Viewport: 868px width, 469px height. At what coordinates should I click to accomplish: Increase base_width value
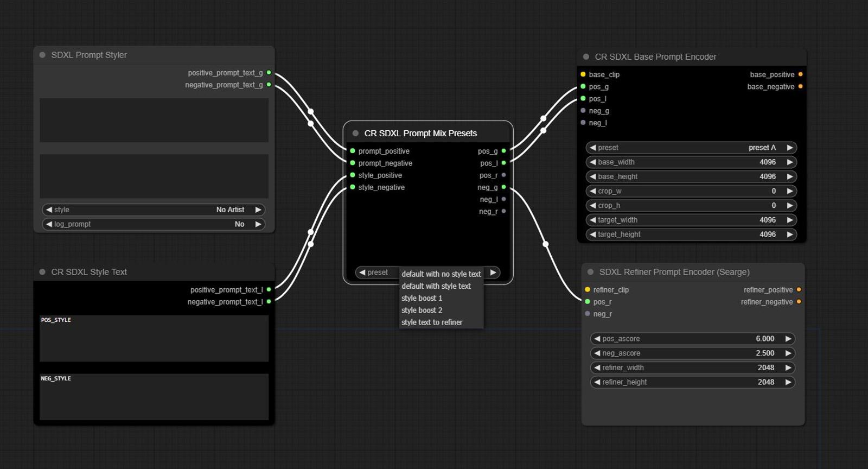point(790,162)
